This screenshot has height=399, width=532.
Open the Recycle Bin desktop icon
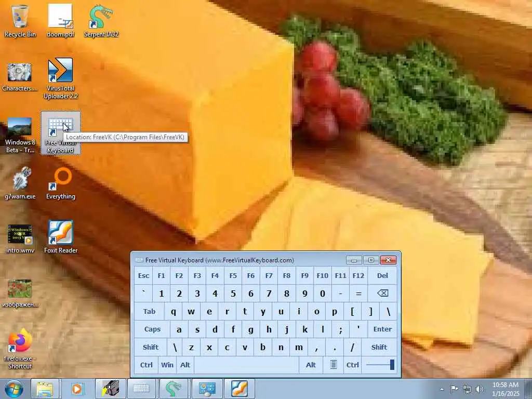click(x=20, y=20)
